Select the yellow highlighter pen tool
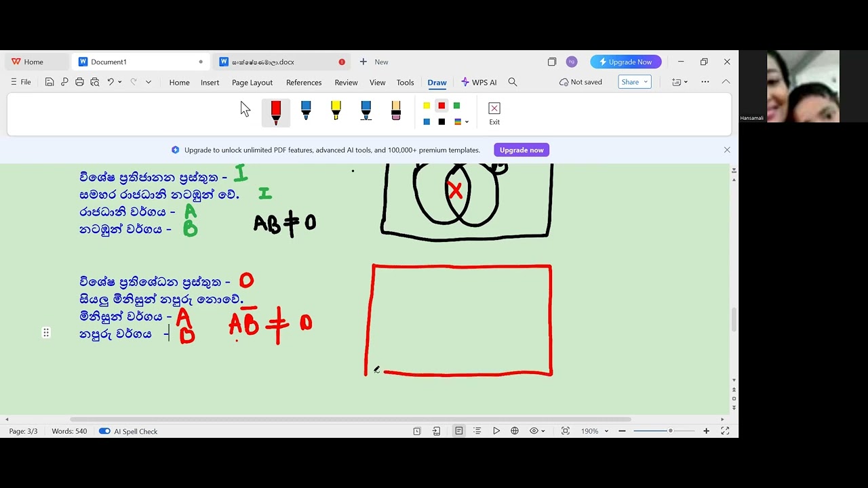Image resolution: width=868 pixels, height=488 pixels. click(336, 111)
